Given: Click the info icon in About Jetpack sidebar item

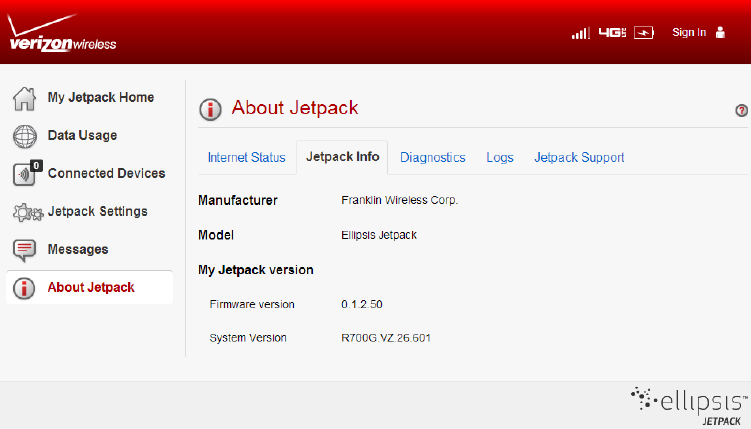Looking at the screenshot, I should [24, 288].
